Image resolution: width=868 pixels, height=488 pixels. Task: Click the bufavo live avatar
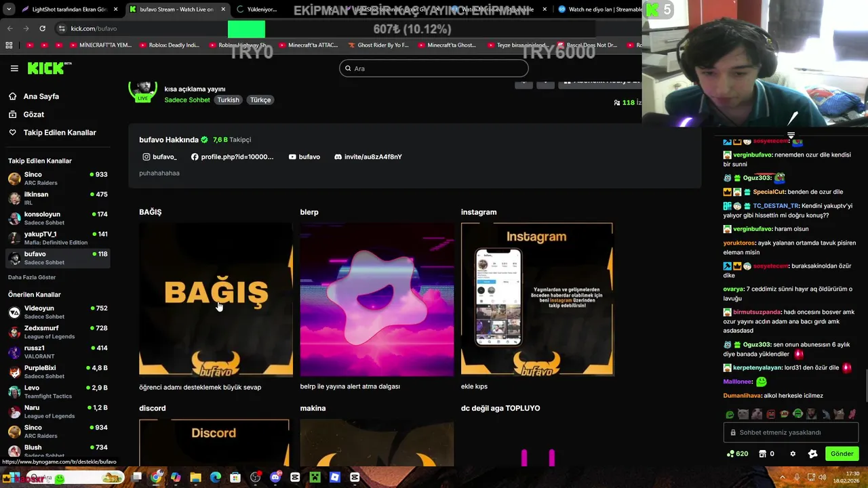(x=142, y=91)
